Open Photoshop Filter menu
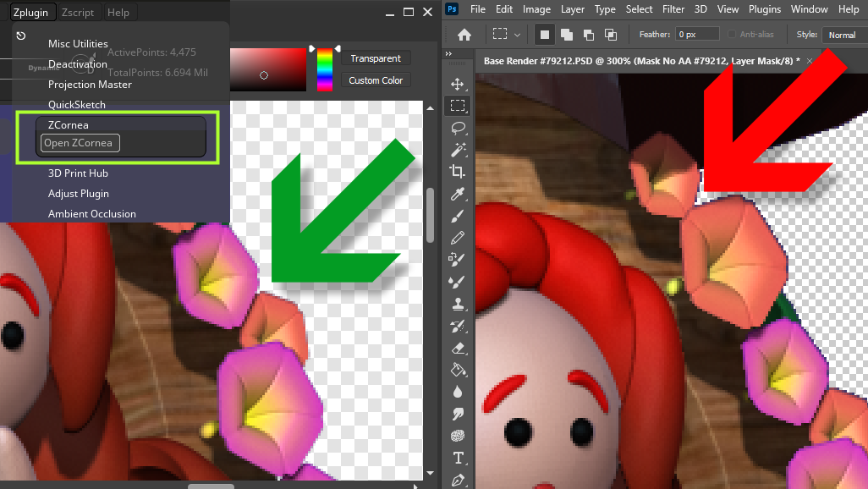 (x=673, y=9)
